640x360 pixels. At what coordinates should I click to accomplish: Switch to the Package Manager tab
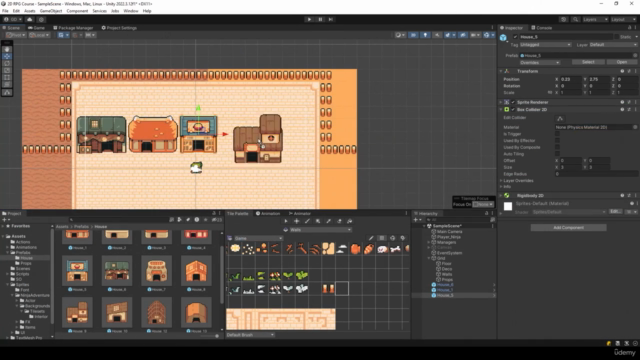tap(73, 28)
